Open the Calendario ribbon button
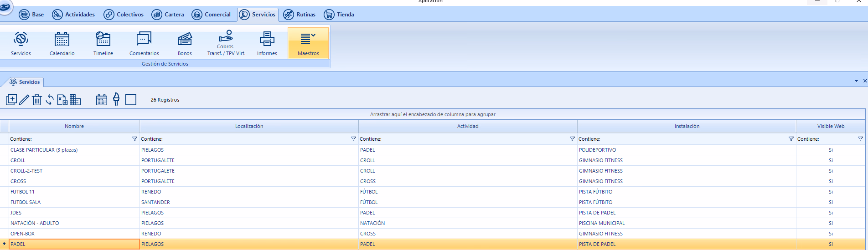Image resolution: width=868 pixels, height=250 pixels. pos(62,44)
